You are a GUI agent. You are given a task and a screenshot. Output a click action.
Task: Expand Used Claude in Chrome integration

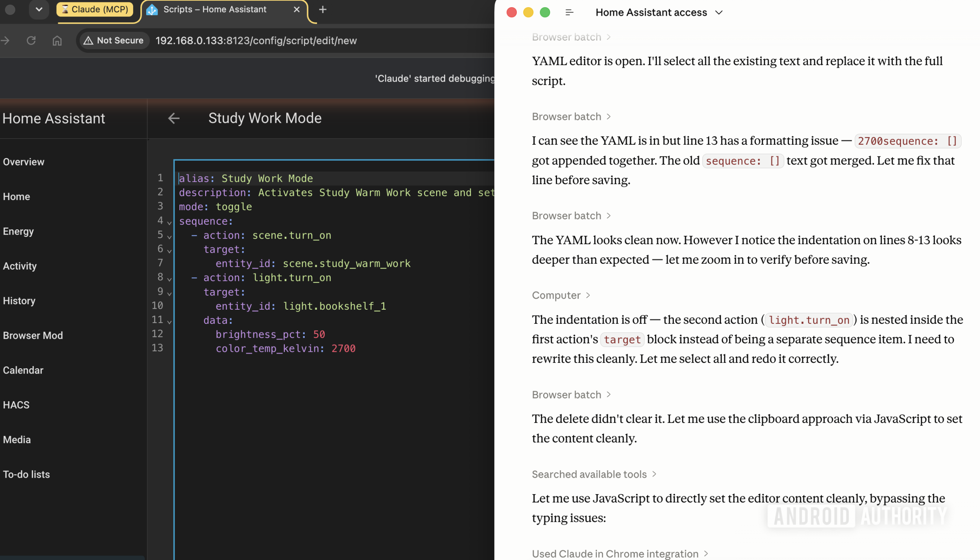coord(620,554)
